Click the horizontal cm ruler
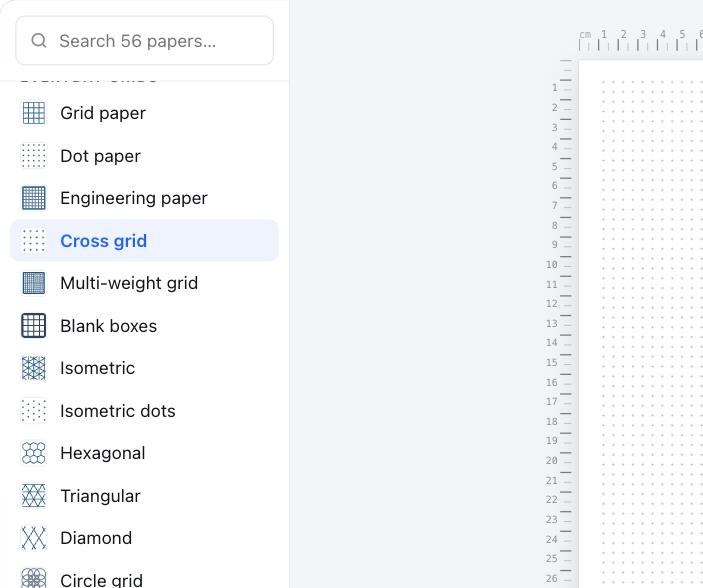The height and width of the screenshot is (588, 703). pos(641,40)
